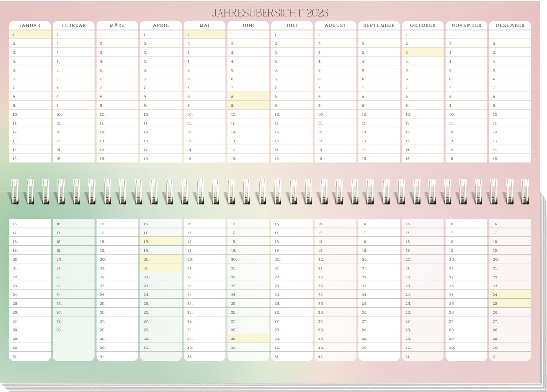Click the 15. row in August
Viewport: 547px width, 392px height.
coord(335,159)
